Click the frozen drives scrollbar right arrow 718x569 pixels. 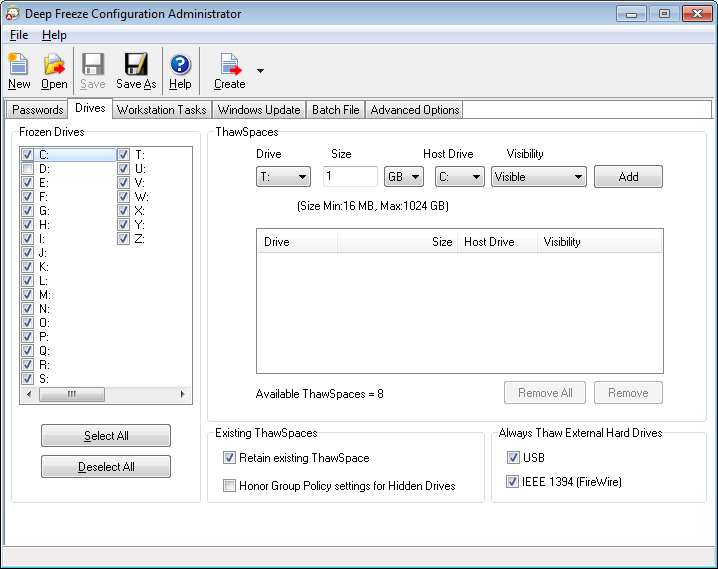tap(183, 394)
